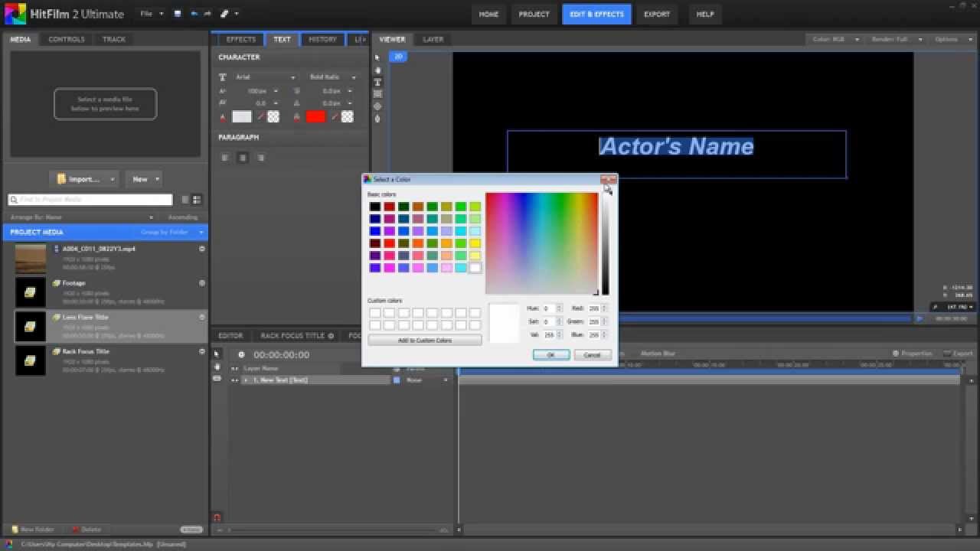980x551 pixels.
Task: Select the Hand tool in viewer toolbar
Action: click(x=377, y=70)
